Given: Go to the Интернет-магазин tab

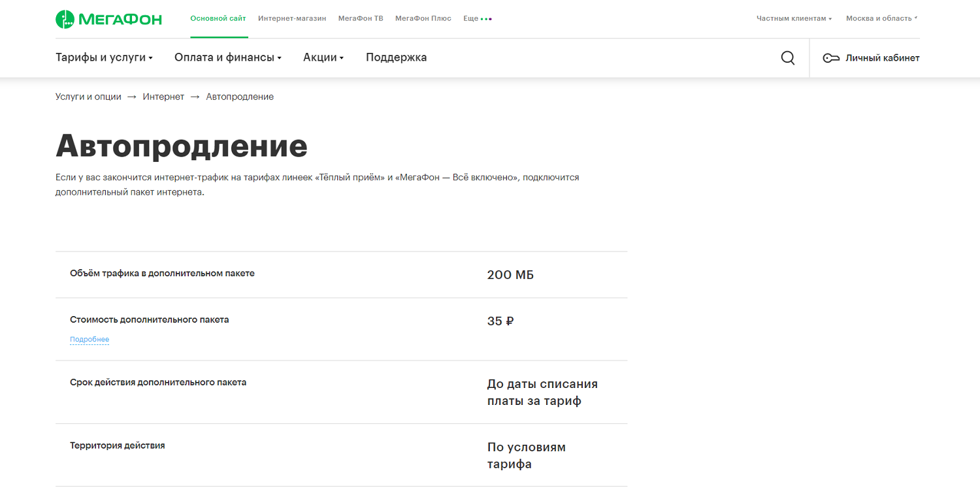Looking at the screenshot, I should click(292, 18).
